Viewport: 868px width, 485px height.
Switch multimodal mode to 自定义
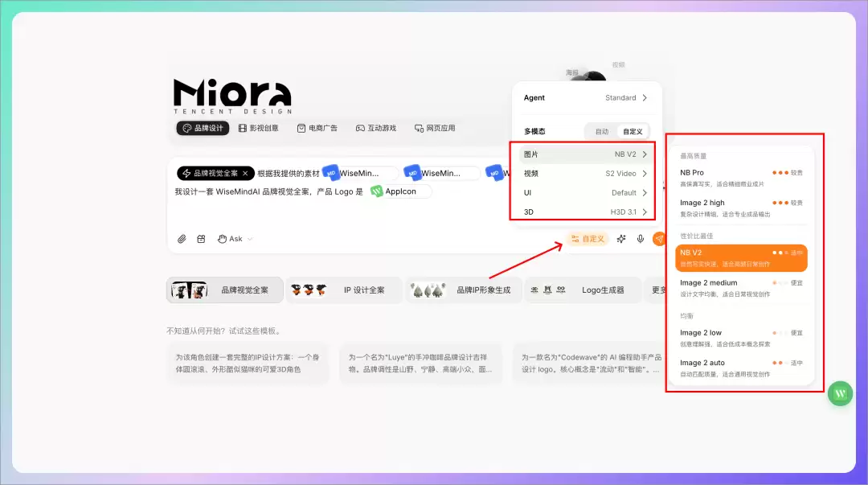tap(633, 131)
